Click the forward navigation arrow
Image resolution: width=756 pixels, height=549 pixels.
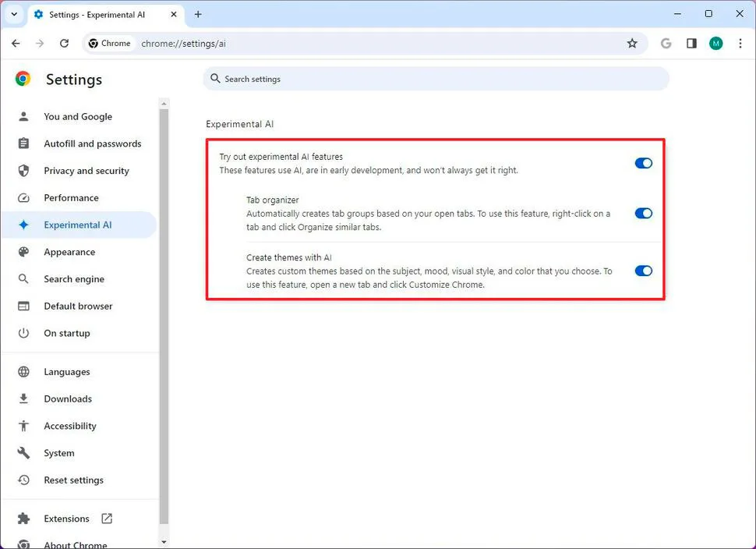coord(40,44)
